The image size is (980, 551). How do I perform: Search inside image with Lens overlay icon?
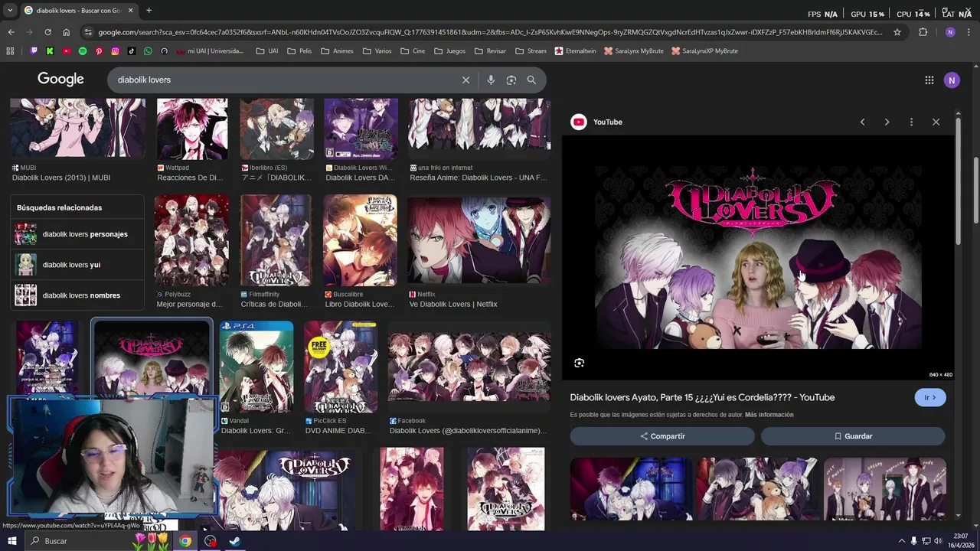tap(579, 363)
